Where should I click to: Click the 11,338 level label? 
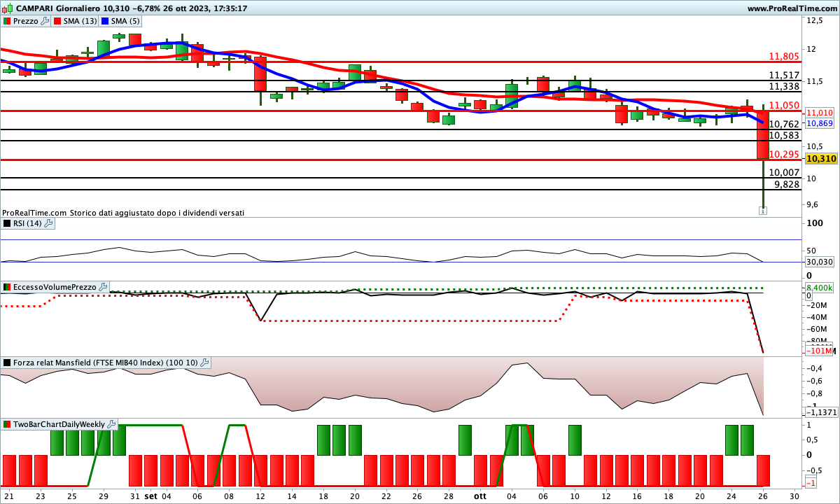point(784,86)
